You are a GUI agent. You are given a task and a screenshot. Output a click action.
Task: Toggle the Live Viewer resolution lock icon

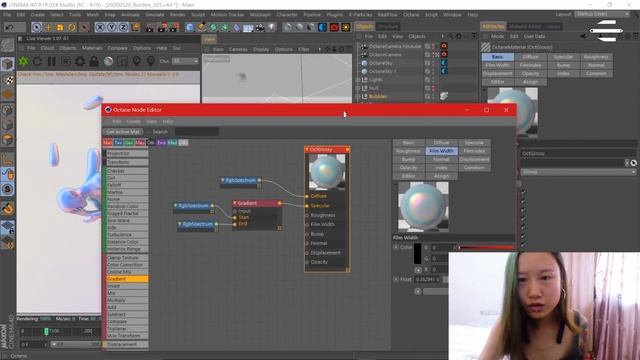[94, 62]
